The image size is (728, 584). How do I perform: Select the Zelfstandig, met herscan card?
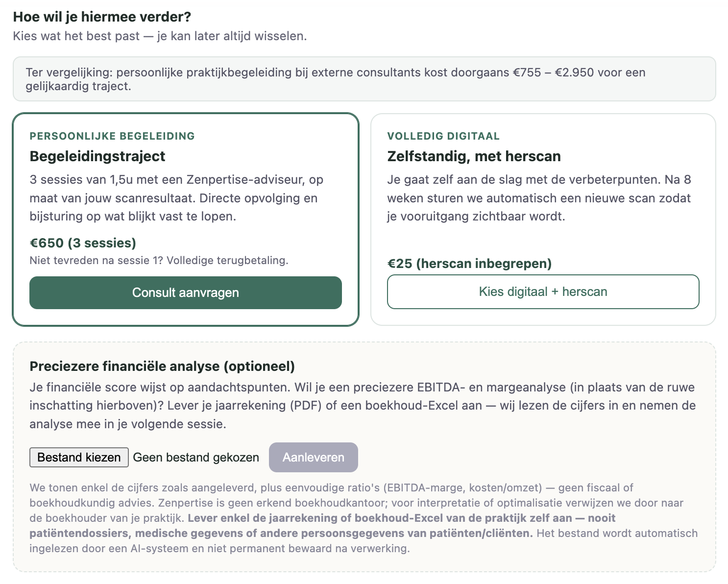543,219
